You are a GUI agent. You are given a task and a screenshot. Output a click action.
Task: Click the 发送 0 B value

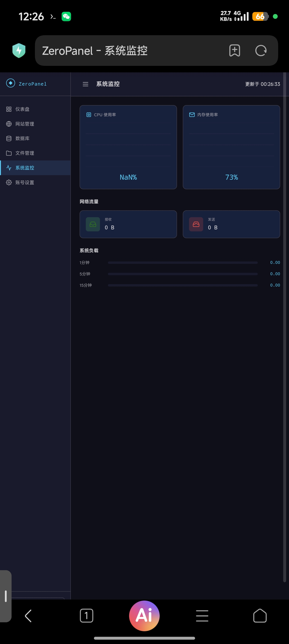213,227
